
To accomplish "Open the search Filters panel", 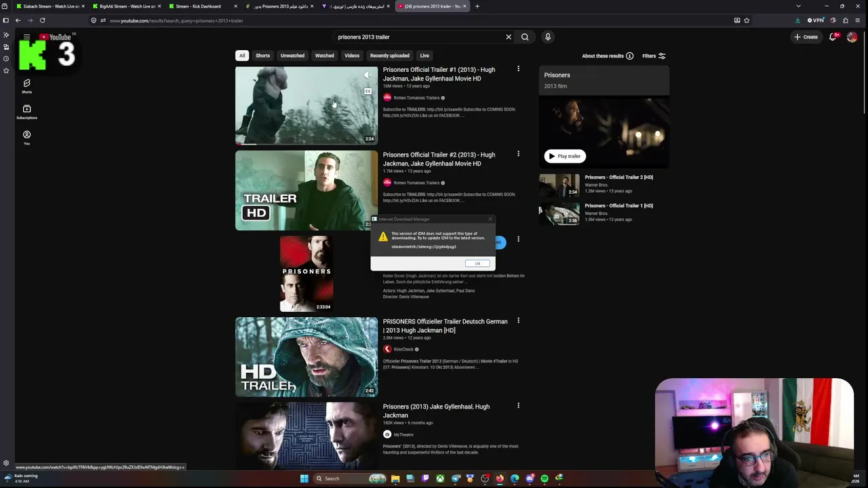I will (654, 56).
